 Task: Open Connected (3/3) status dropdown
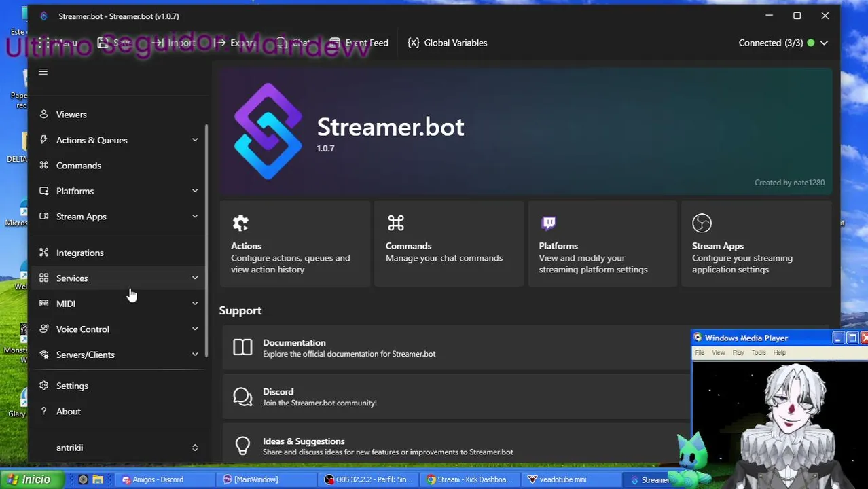[x=783, y=43]
